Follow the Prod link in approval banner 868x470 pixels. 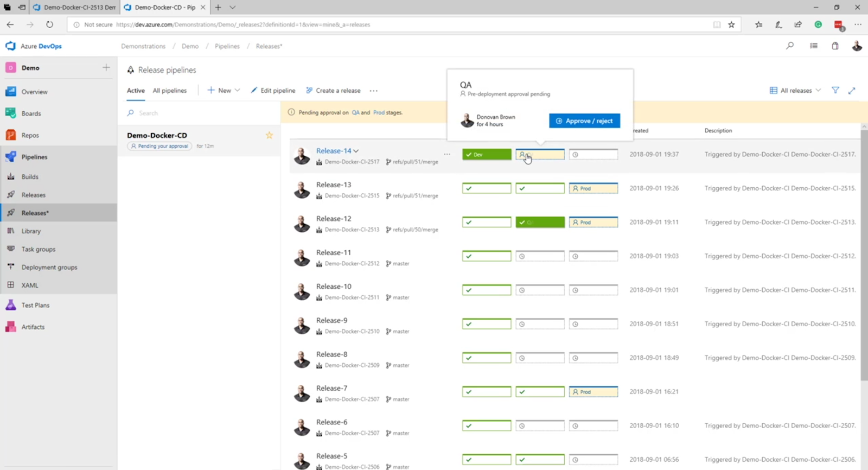pos(379,113)
